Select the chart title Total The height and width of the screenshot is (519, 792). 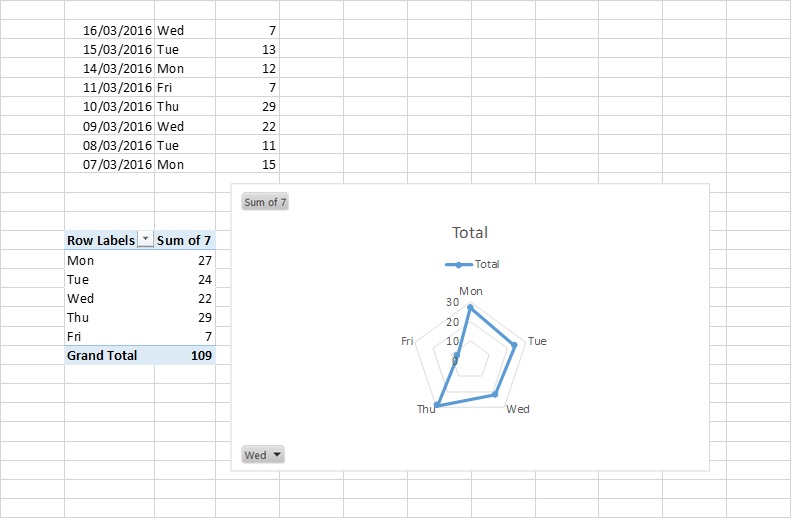470,233
